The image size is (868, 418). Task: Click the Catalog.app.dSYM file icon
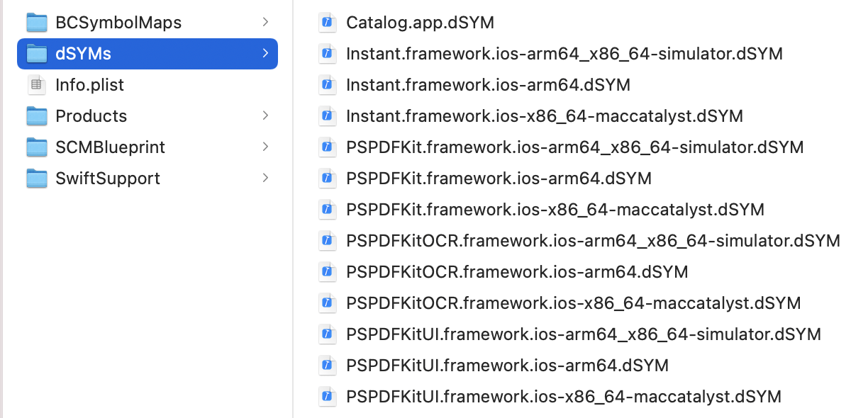pyautogui.click(x=327, y=22)
